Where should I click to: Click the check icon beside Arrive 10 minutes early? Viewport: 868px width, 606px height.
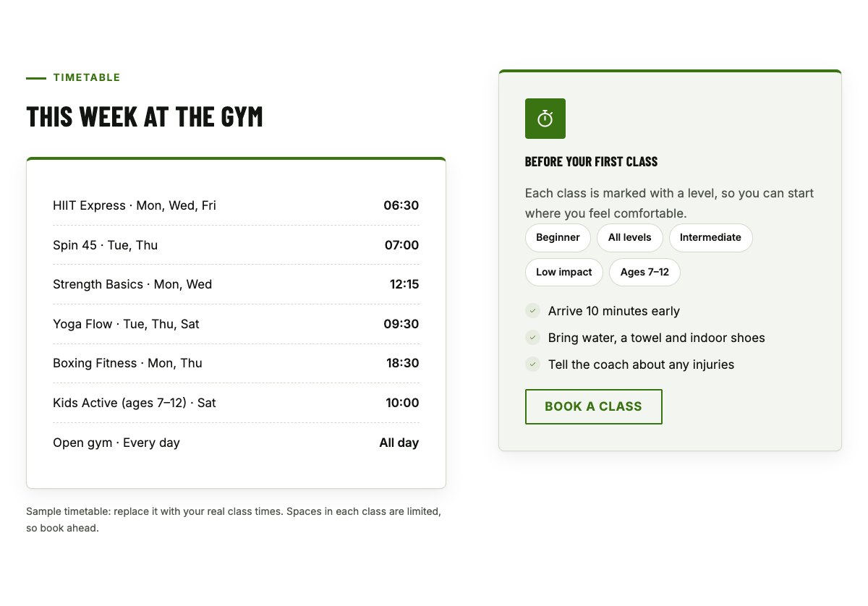(x=533, y=311)
